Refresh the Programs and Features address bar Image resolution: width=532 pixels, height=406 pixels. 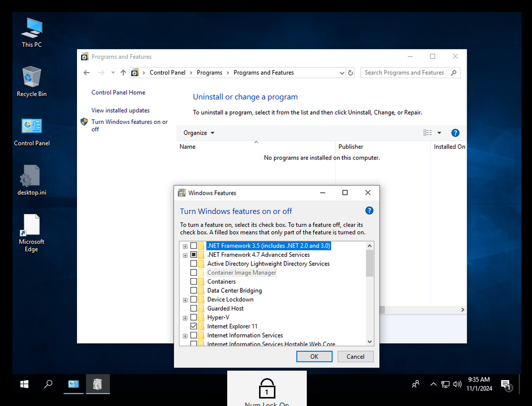pos(350,73)
